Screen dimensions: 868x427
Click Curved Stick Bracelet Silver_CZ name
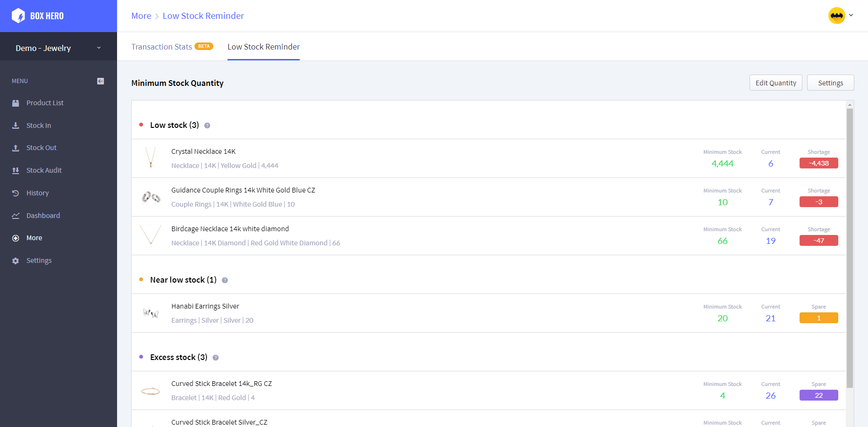tap(219, 422)
